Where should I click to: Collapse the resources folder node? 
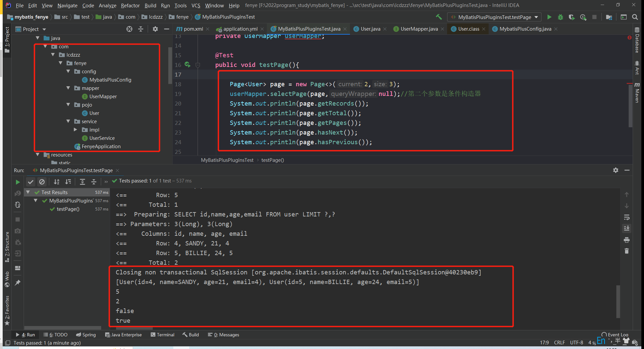[x=38, y=155]
